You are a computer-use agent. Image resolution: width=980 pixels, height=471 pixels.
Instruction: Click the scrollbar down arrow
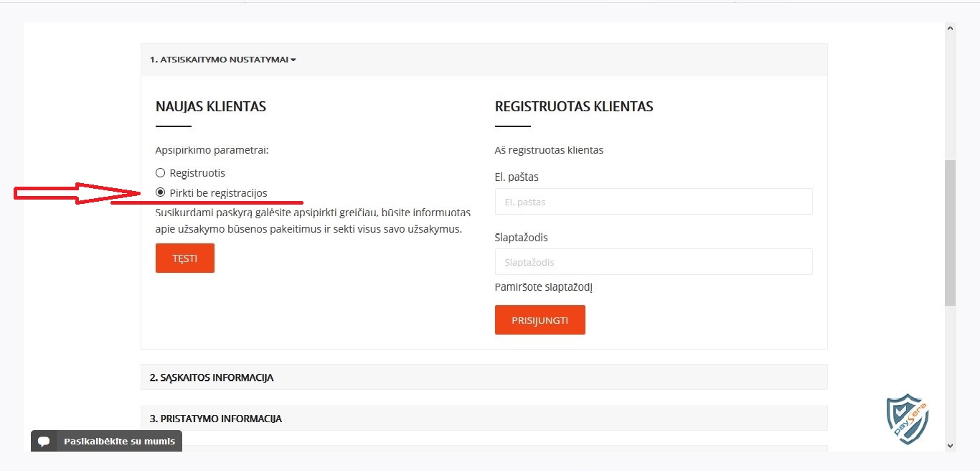951,446
